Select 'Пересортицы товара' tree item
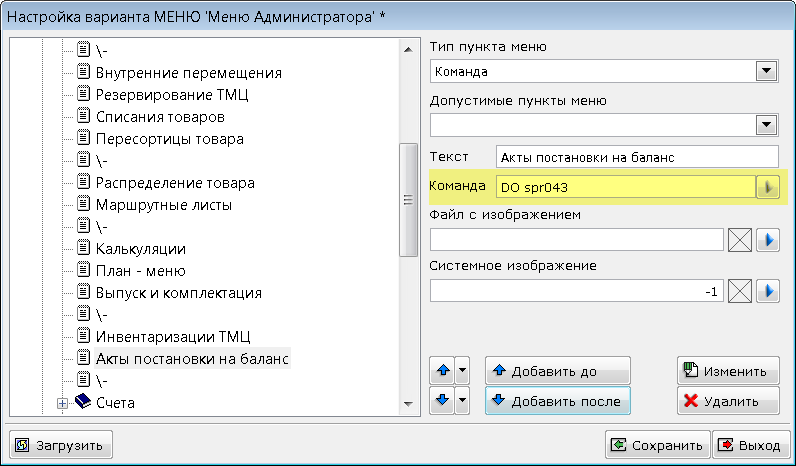The width and height of the screenshot is (796, 466). (x=170, y=139)
